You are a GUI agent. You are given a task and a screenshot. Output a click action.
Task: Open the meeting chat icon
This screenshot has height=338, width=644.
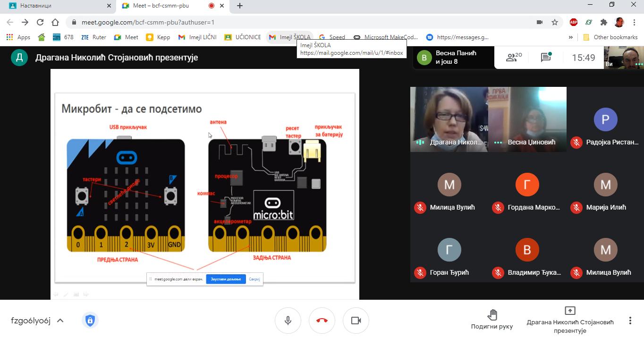pyautogui.click(x=546, y=58)
